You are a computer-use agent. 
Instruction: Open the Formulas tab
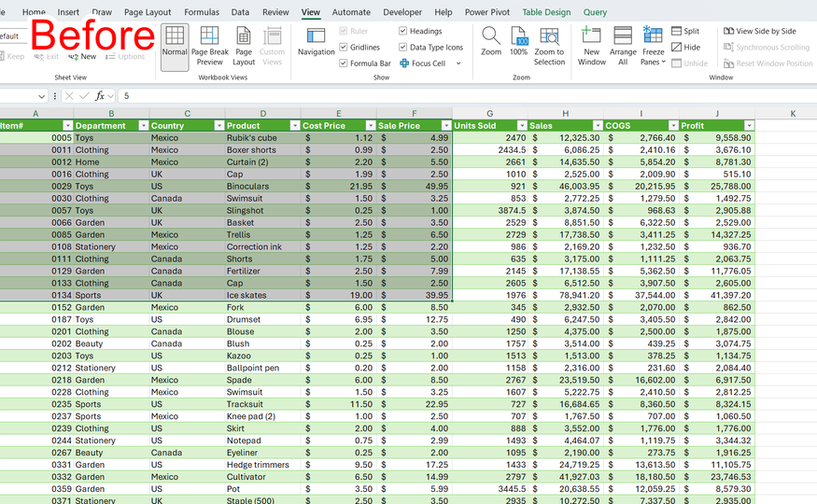tap(202, 12)
